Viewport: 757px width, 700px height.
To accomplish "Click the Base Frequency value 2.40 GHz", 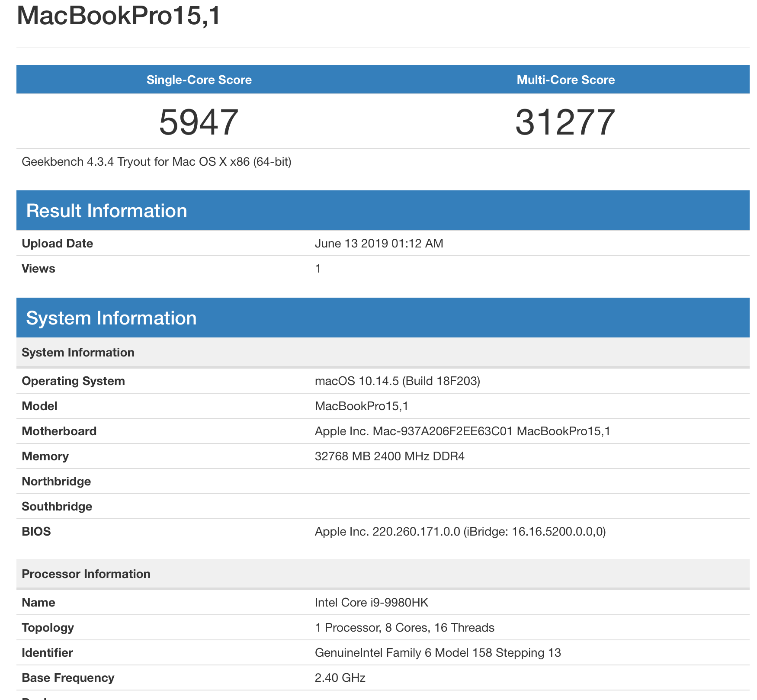I will (340, 678).
